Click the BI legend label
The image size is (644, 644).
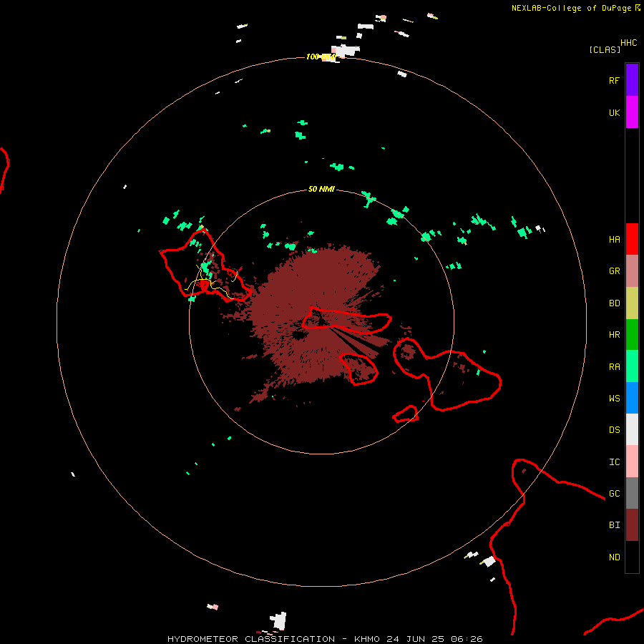(614, 525)
